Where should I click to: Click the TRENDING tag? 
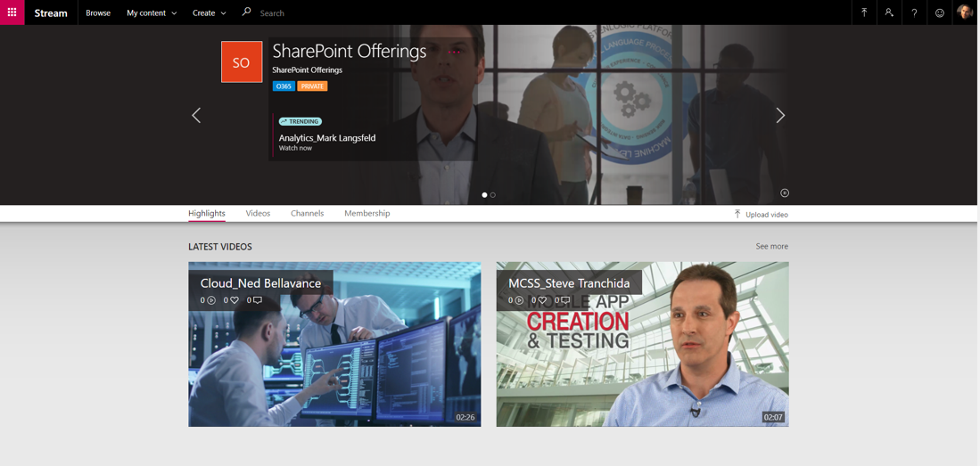(x=301, y=121)
